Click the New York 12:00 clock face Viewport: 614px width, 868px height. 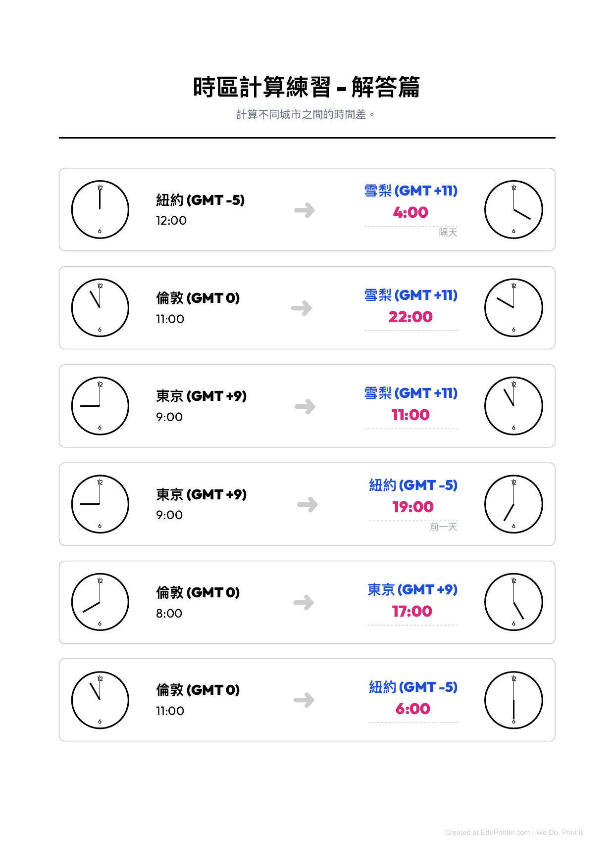(100, 209)
